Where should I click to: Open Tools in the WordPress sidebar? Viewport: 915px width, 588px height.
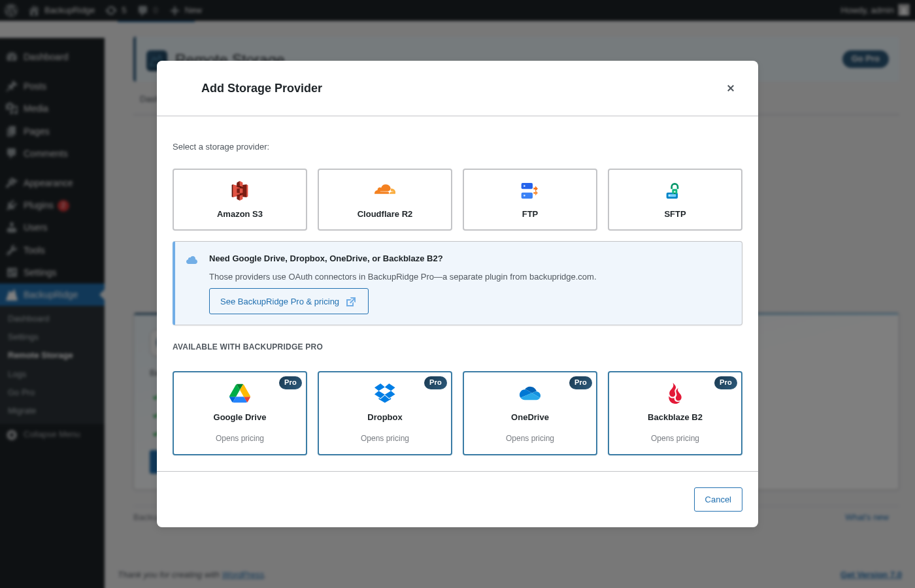[52, 250]
